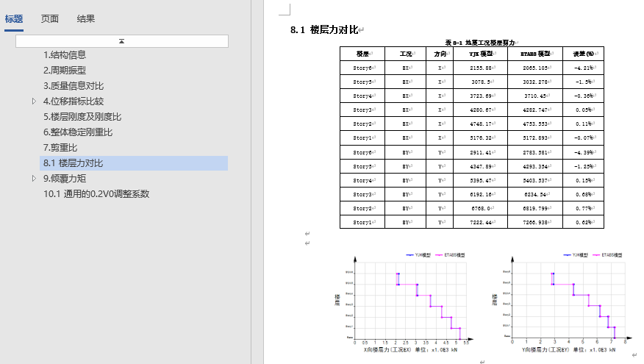The width and height of the screenshot is (644, 364).
Task: Click table caption 表 8-1
Action: [480, 43]
